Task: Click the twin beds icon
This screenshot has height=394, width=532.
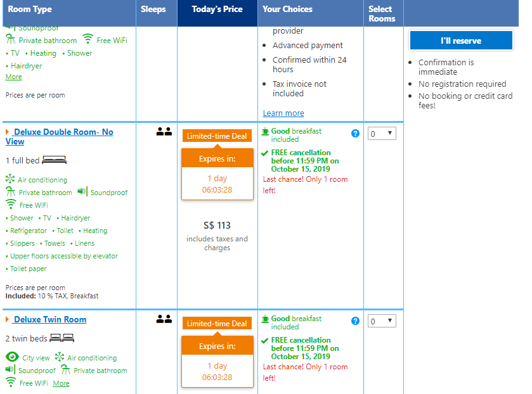Action: (x=62, y=338)
